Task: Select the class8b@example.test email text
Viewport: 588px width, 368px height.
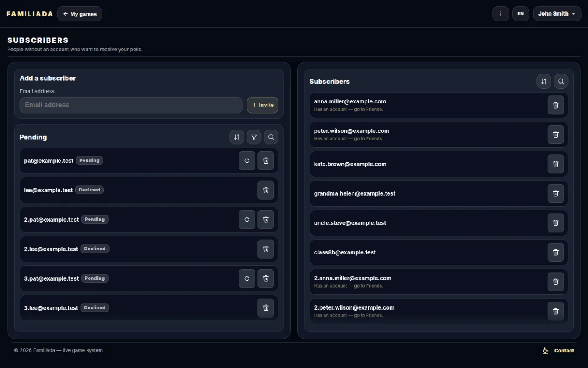Action: (345, 252)
